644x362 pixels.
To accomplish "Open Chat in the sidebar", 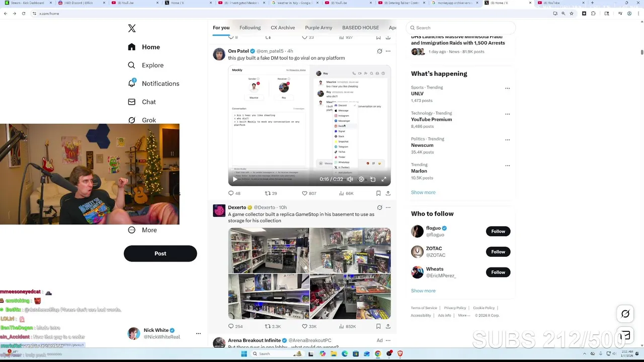I will point(141,102).
